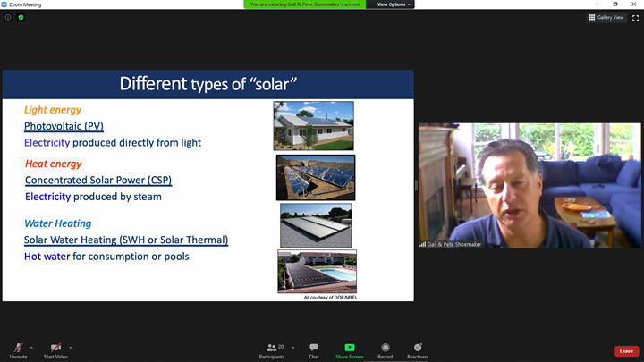Minimize the Zoom Meeting window
Viewport: 644px width, 362px height.
pyautogui.click(x=597, y=4)
